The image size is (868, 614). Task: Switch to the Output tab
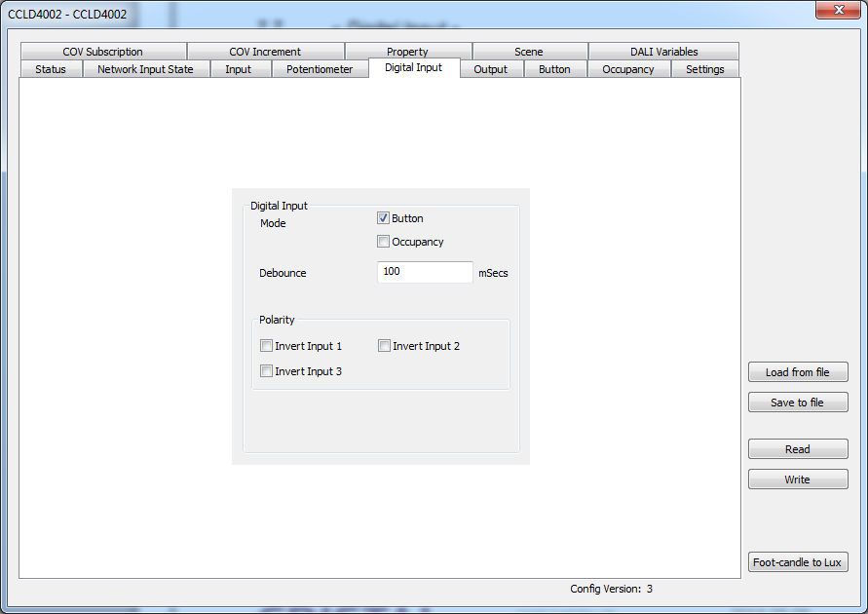490,69
